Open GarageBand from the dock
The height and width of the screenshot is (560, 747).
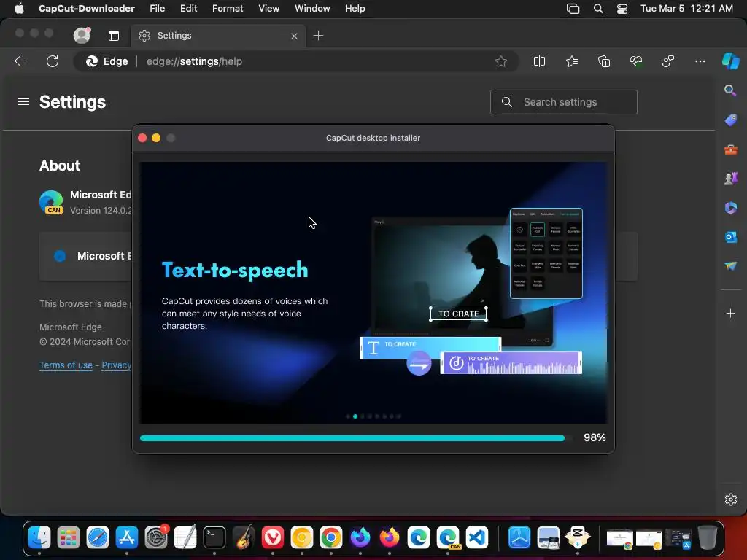[244, 537]
